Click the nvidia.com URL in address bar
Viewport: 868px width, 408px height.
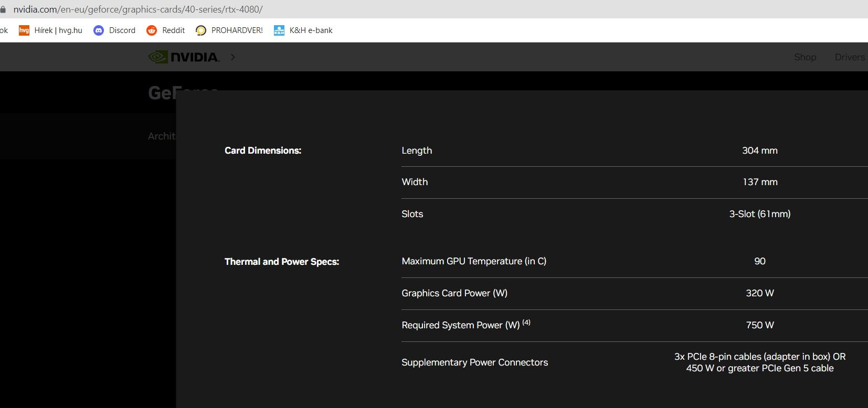138,9
